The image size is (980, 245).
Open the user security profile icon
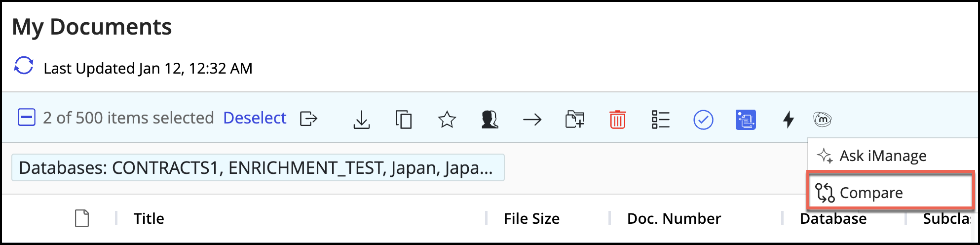pyautogui.click(x=490, y=120)
